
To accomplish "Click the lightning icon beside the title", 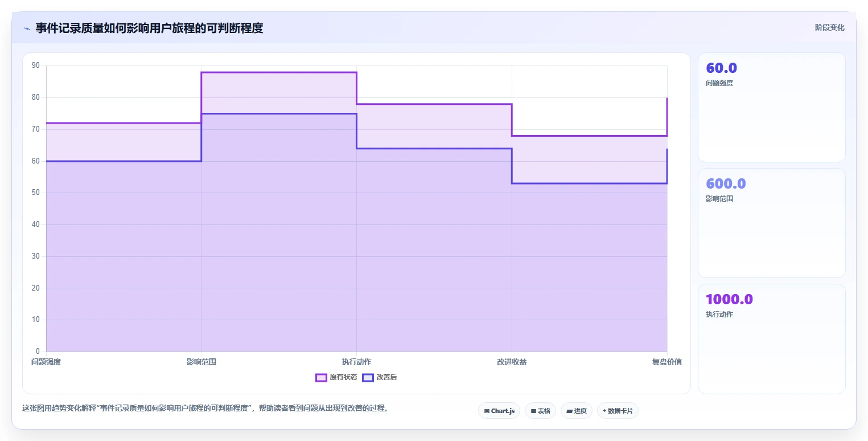I will coord(27,28).
